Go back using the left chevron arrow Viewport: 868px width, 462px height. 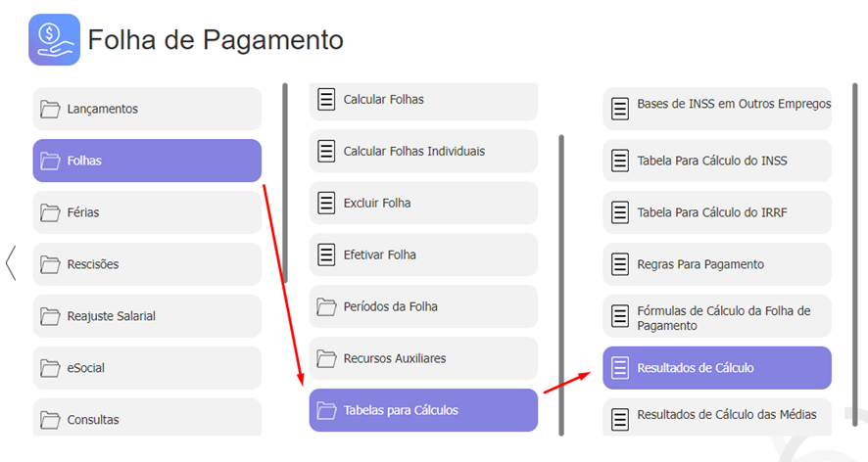pos(11,263)
